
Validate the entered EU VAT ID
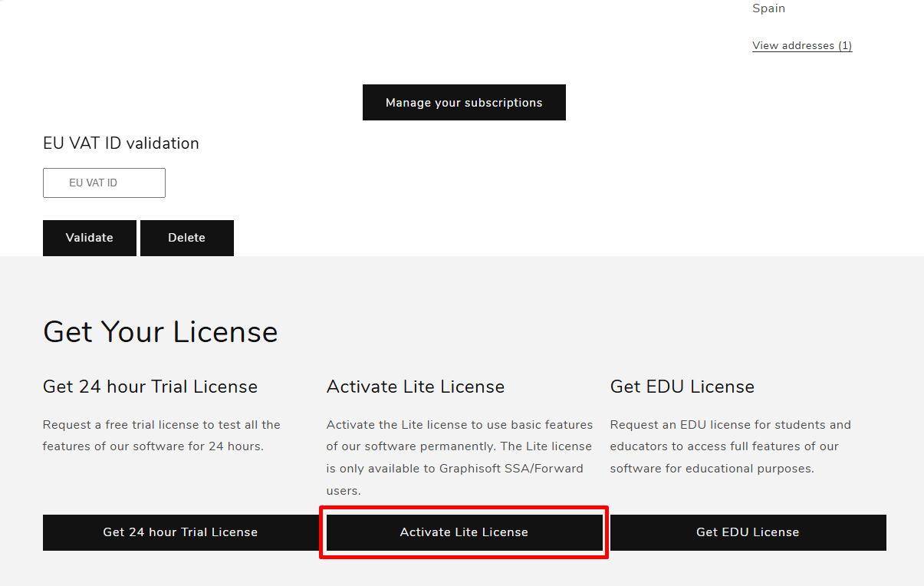[89, 238]
